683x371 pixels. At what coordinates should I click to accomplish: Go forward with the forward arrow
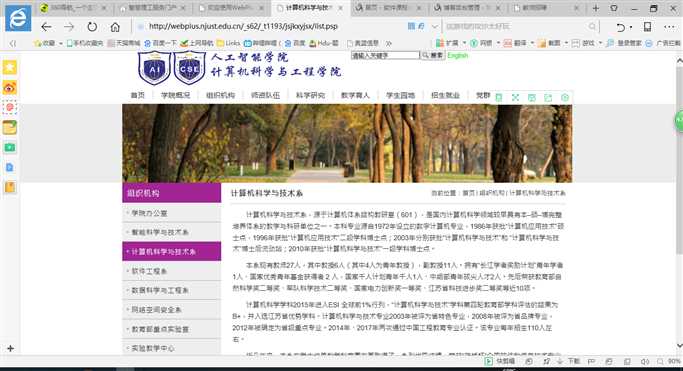pos(69,27)
